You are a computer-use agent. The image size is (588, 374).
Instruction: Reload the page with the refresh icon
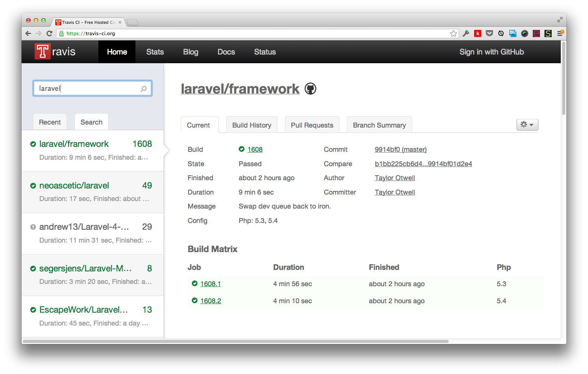click(49, 33)
